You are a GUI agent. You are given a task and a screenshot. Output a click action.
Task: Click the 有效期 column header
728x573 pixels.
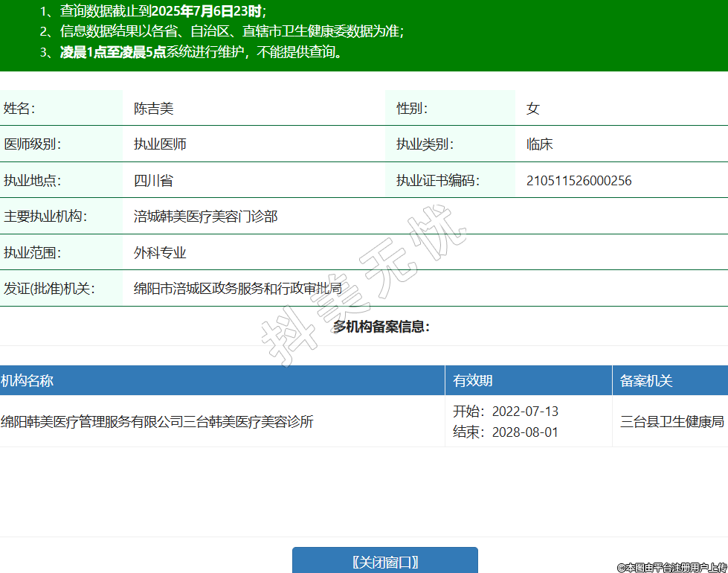[x=473, y=381]
